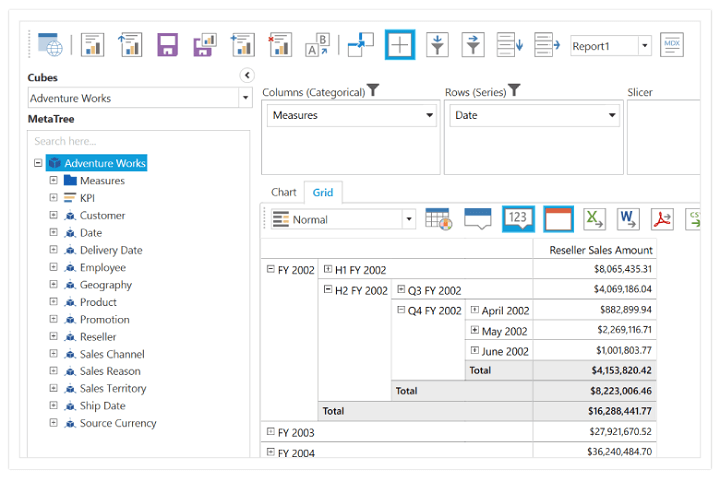Image resolution: width=720 pixels, height=481 pixels.
Task: Click the MDX query icon
Action: coord(672,45)
